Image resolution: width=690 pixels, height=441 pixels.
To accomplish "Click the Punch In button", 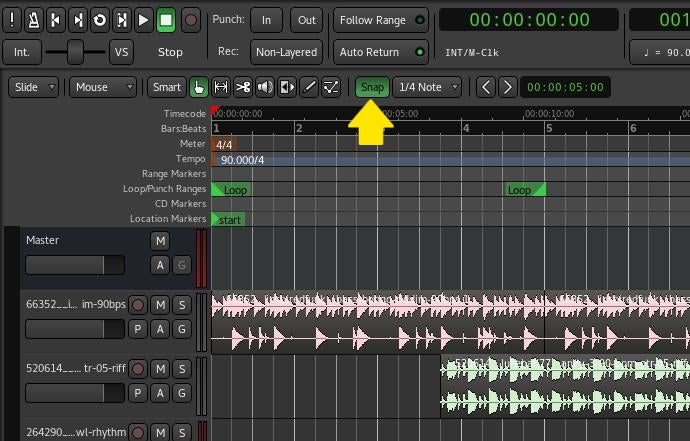I will pos(266,20).
